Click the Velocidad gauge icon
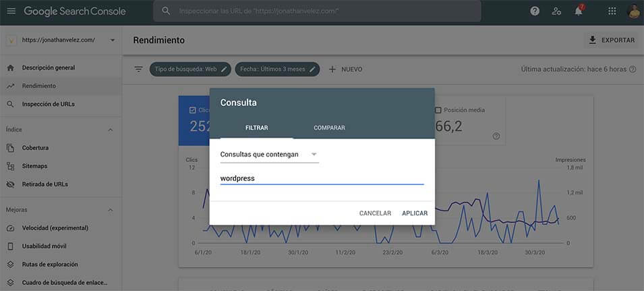Viewport: 644px width, 291px height. [11, 228]
